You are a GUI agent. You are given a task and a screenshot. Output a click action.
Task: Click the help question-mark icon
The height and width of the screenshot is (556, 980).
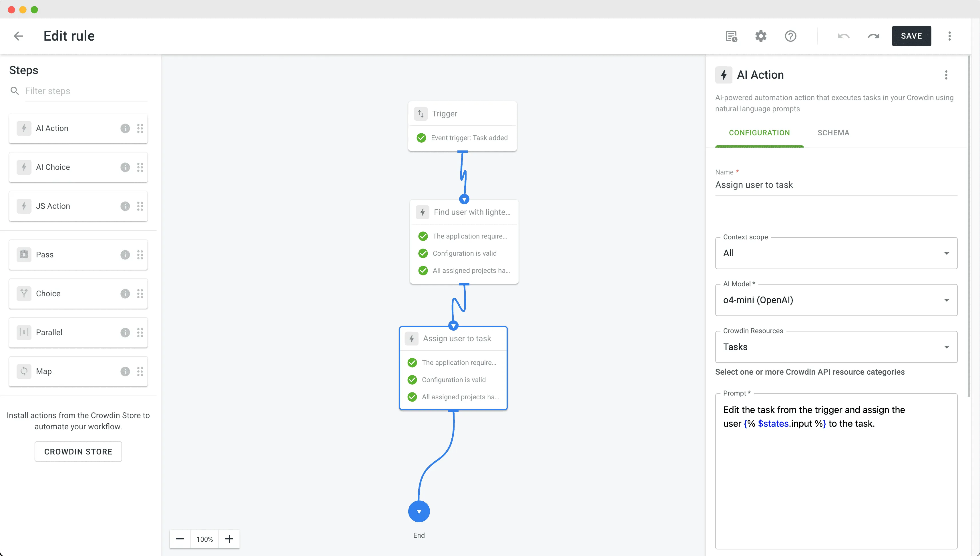coord(790,36)
